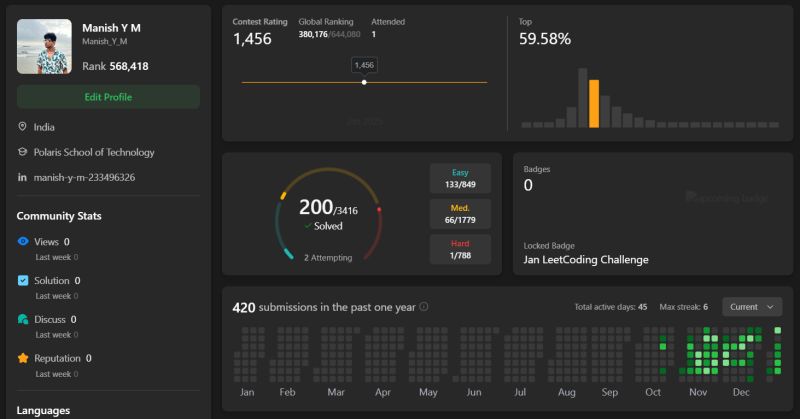Image resolution: width=800 pixels, height=419 pixels.
Task: Open the manish-y-m-233496326 LinkedIn link
Action: point(84,177)
